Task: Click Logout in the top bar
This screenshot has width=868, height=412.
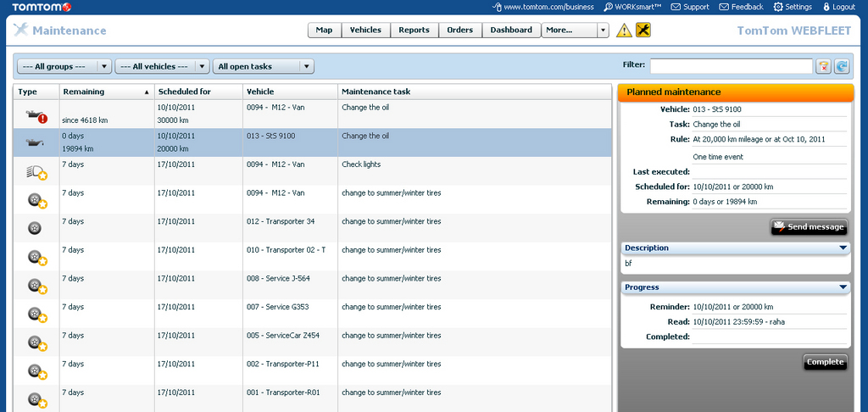Action: 839,7
